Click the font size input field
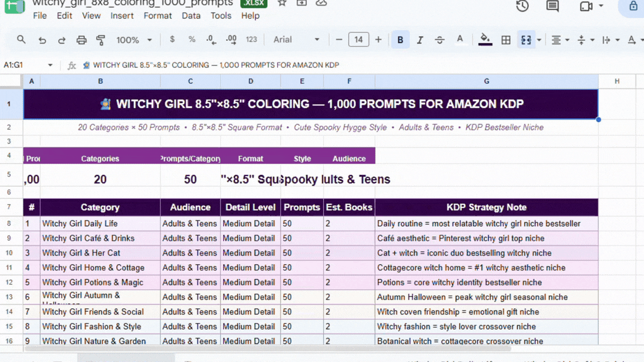 coord(358,40)
